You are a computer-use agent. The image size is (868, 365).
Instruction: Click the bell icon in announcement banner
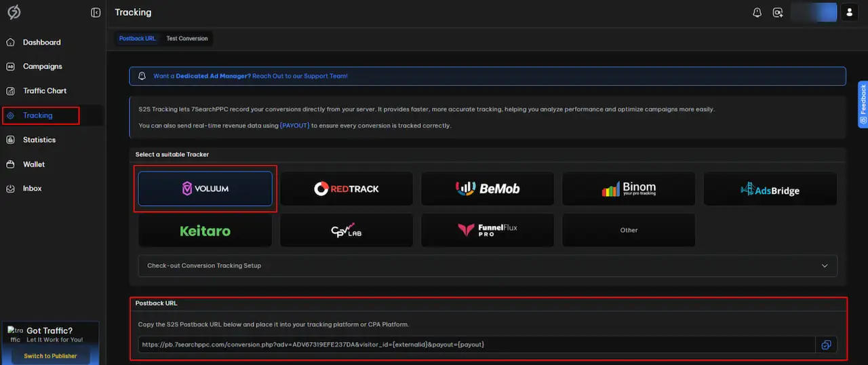[142, 76]
